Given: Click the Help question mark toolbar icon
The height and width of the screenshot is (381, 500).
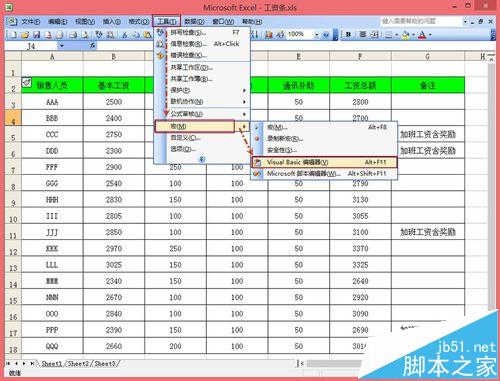Looking at the screenshot, I should point(326,34).
